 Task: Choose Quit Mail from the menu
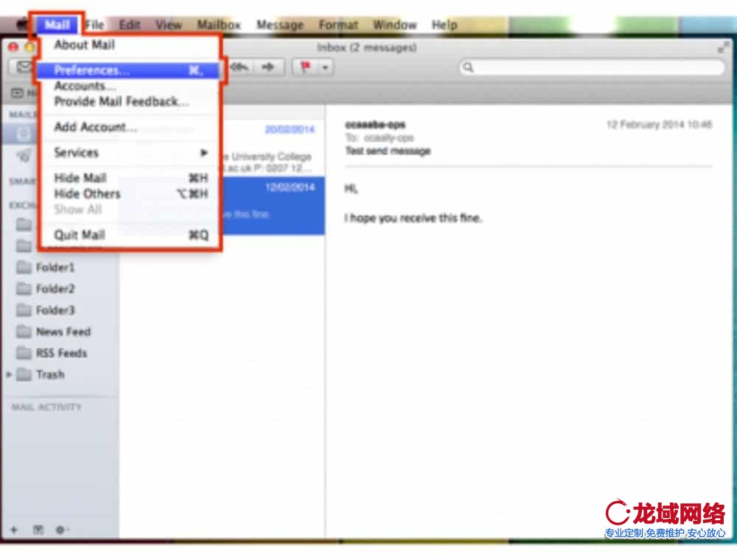[80, 235]
